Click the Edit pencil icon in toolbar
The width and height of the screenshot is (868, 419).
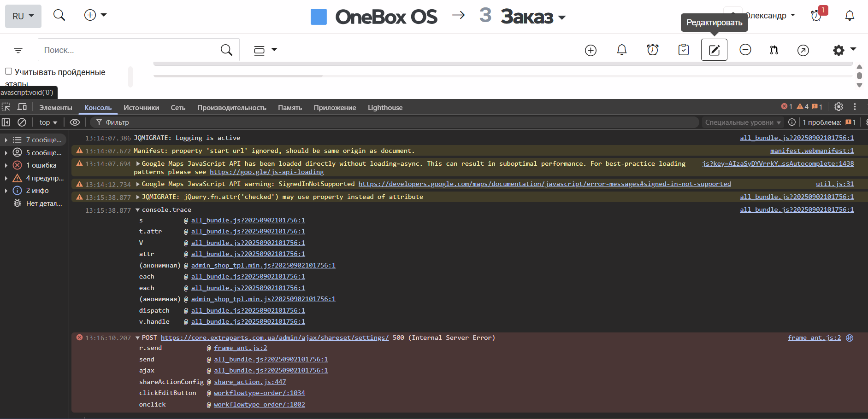(714, 50)
